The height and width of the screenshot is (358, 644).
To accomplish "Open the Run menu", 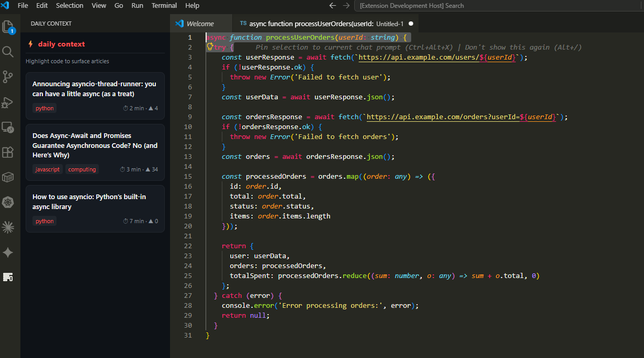I will [x=137, y=5].
